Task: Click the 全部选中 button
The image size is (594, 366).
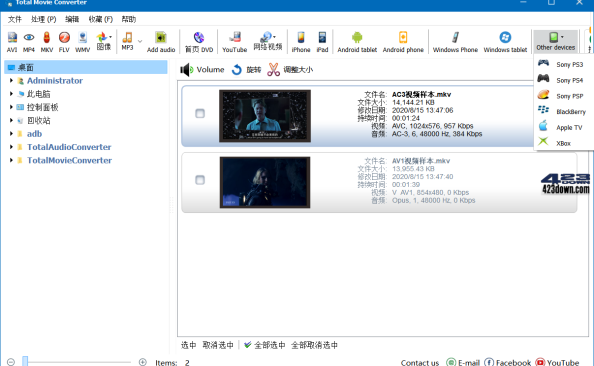Action: pyautogui.click(x=265, y=345)
